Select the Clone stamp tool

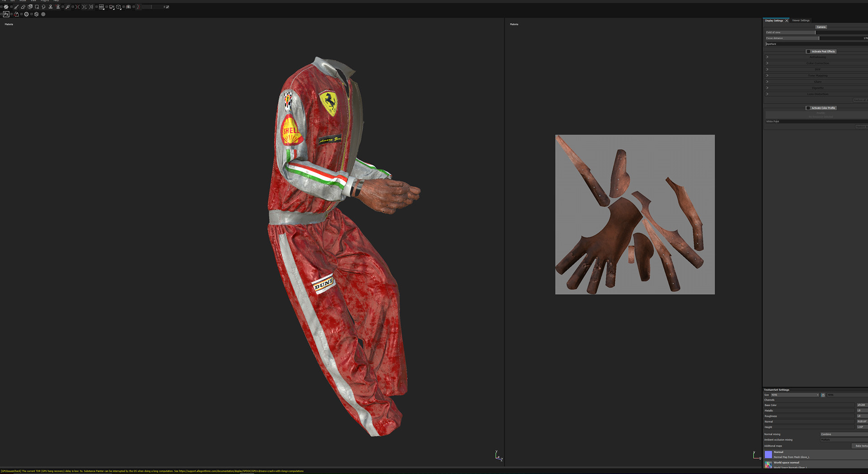[x=51, y=7]
